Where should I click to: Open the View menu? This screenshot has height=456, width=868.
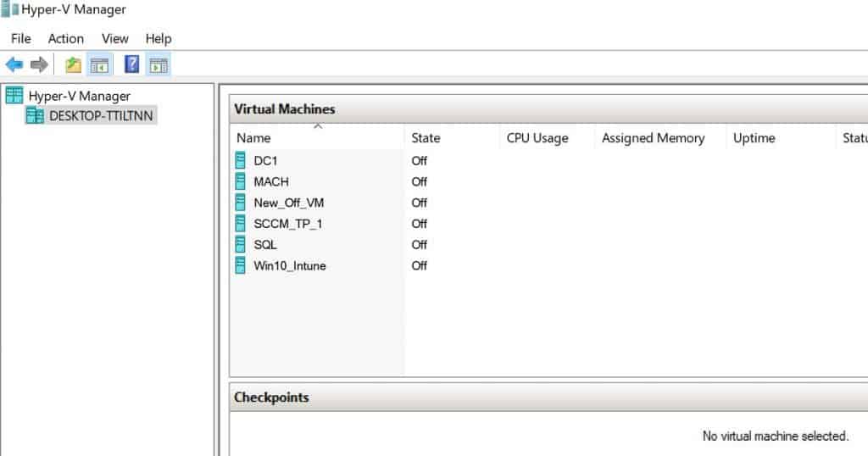pyautogui.click(x=114, y=38)
